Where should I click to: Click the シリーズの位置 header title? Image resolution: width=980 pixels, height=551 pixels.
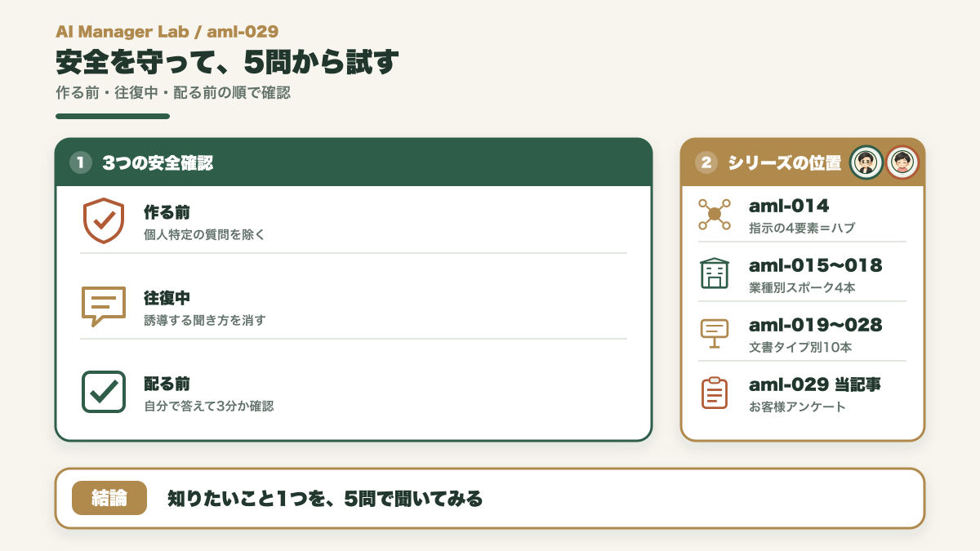[785, 163]
